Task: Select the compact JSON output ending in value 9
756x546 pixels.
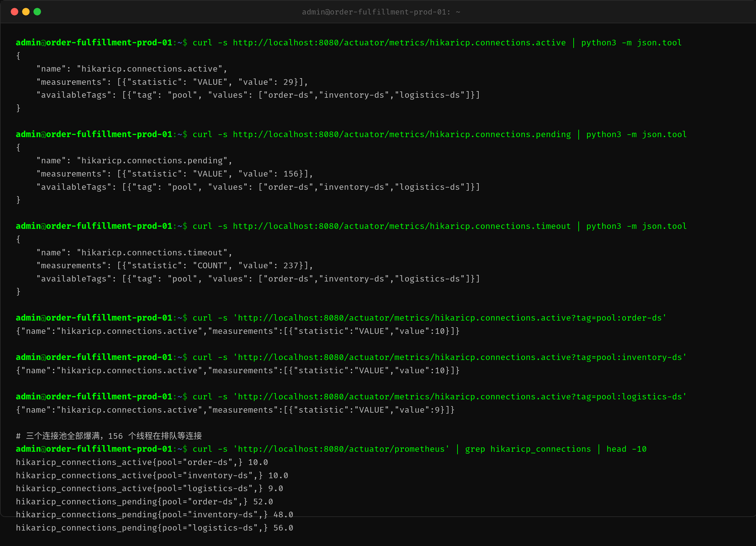Action: coord(235,410)
